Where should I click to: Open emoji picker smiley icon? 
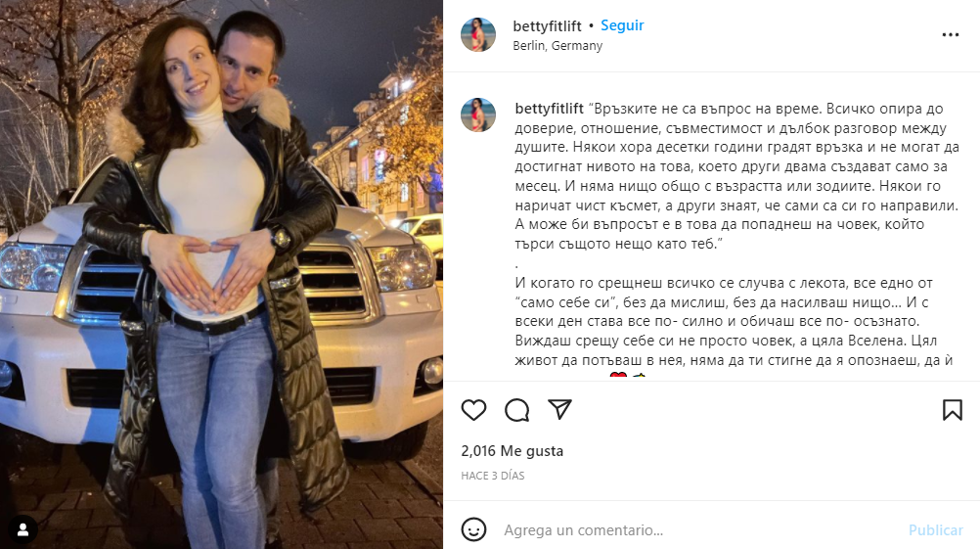tap(473, 529)
